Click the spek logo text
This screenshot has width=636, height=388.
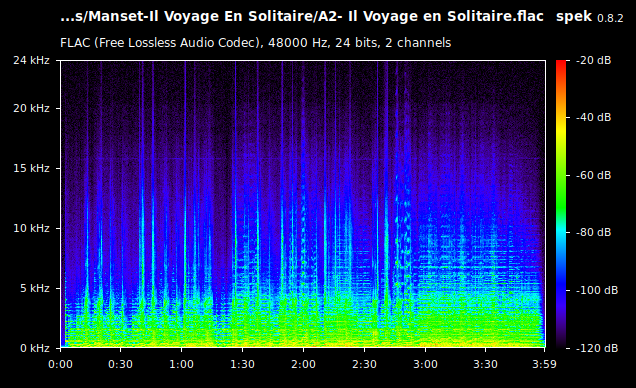(574, 17)
